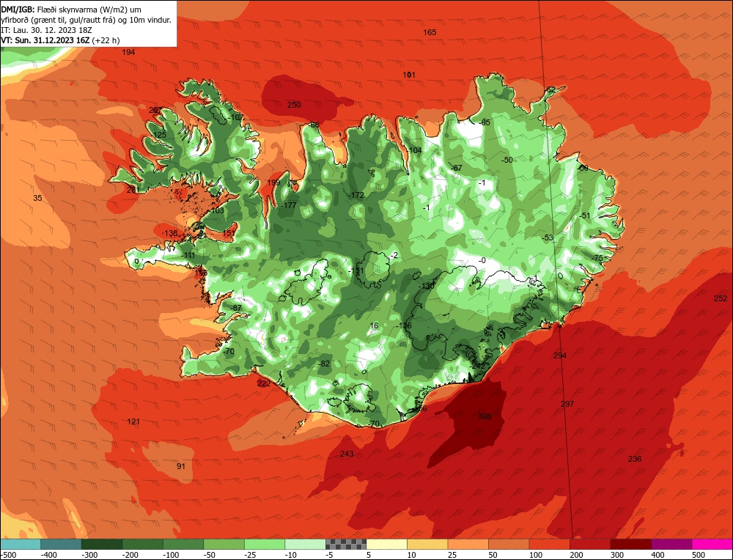Select the dark teal -400 to -300 legend swatch
This screenshot has width=733, height=560.
pos(61,544)
